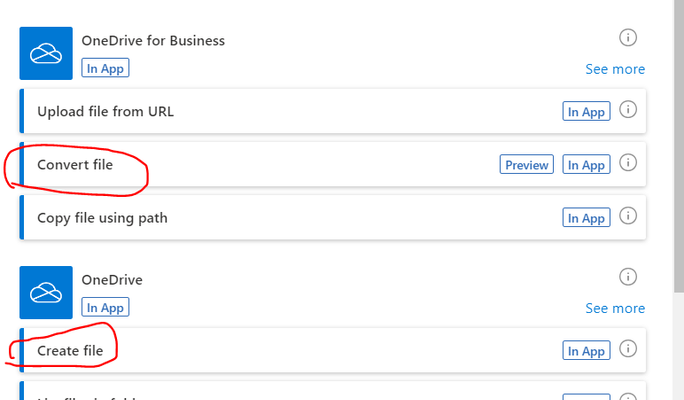684x400 pixels.
Task: Select the Upload file from URL action
Action: click(x=105, y=111)
